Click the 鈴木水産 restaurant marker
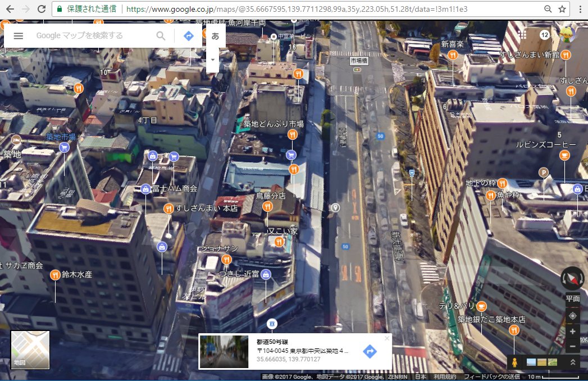Viewport: 588px width, 381px height. [x=55, y=275]
